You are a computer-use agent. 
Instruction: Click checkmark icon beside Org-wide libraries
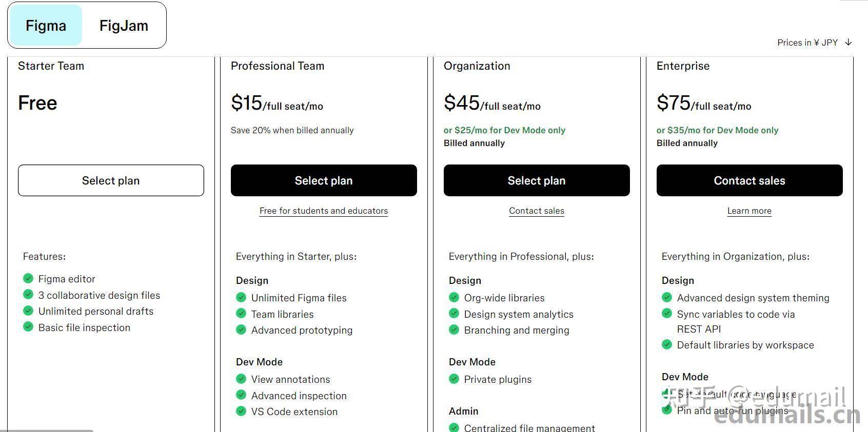(454, 297)
